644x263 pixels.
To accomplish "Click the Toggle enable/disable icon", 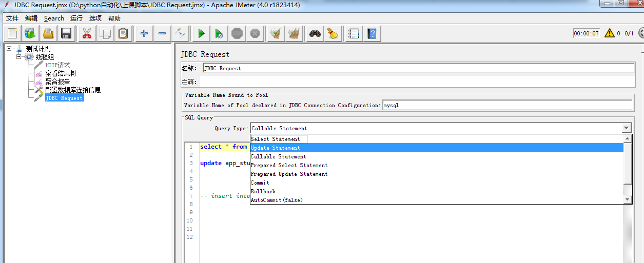I will 180,33.
